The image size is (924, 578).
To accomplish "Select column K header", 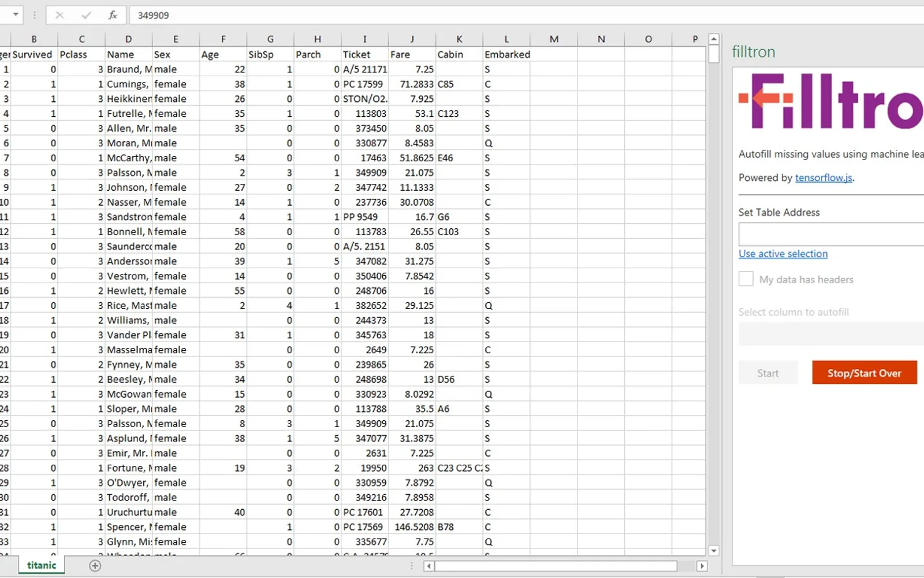I will pos(460,39).
